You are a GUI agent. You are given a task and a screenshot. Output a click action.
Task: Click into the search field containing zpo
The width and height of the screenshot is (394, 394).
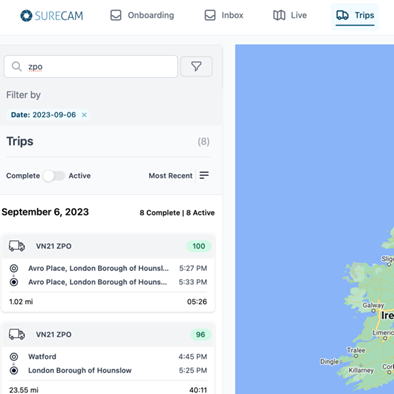pos(91,66)
